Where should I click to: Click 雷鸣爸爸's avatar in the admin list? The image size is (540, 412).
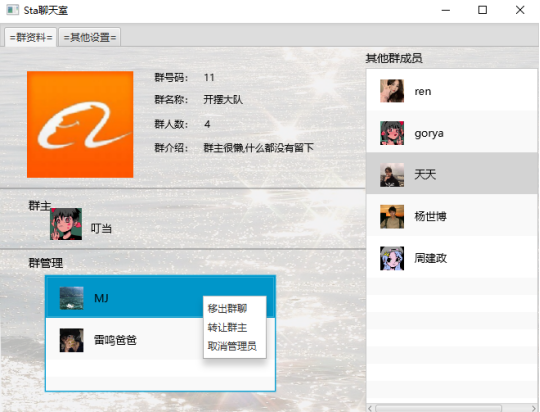point(71,340)
